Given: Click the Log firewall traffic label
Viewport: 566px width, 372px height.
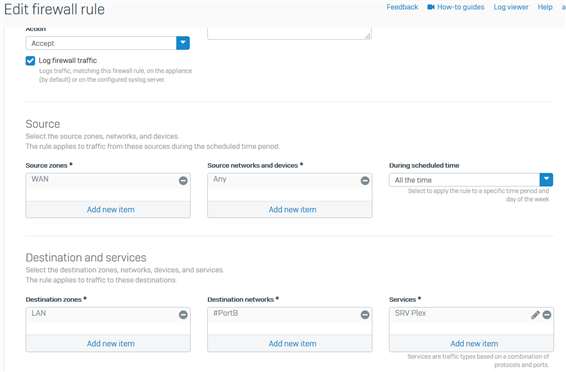Looking at the screenshot, I should (68, 61).
